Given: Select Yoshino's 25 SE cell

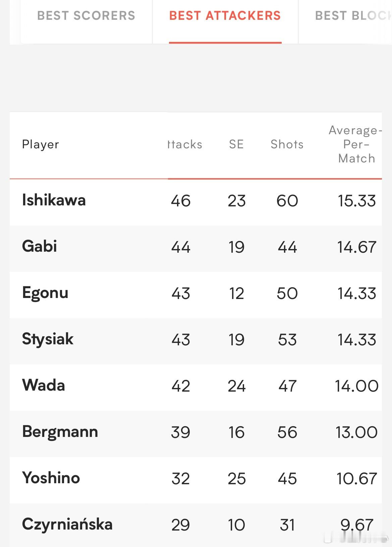Looking at the screenshot, I should (x=237, y=479).
